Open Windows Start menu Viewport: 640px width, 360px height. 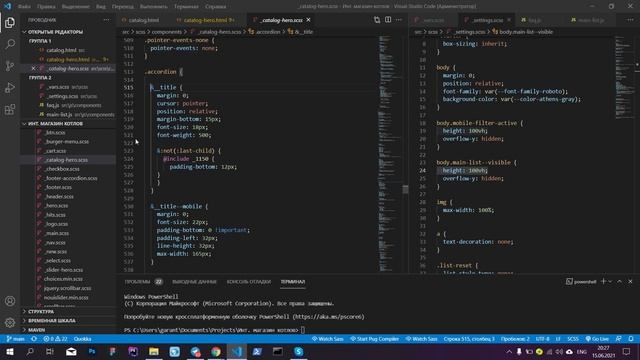[x=9, y=351]
